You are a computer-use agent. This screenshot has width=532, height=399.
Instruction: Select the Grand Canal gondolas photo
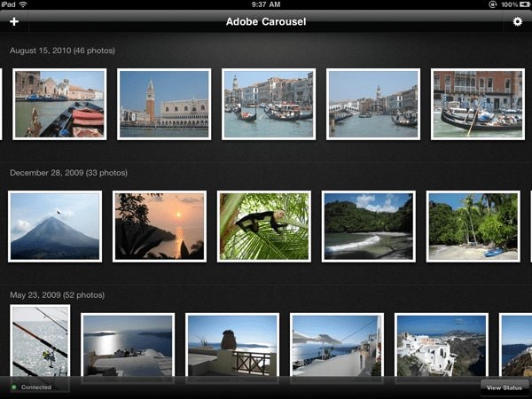(x=269, y=104)
